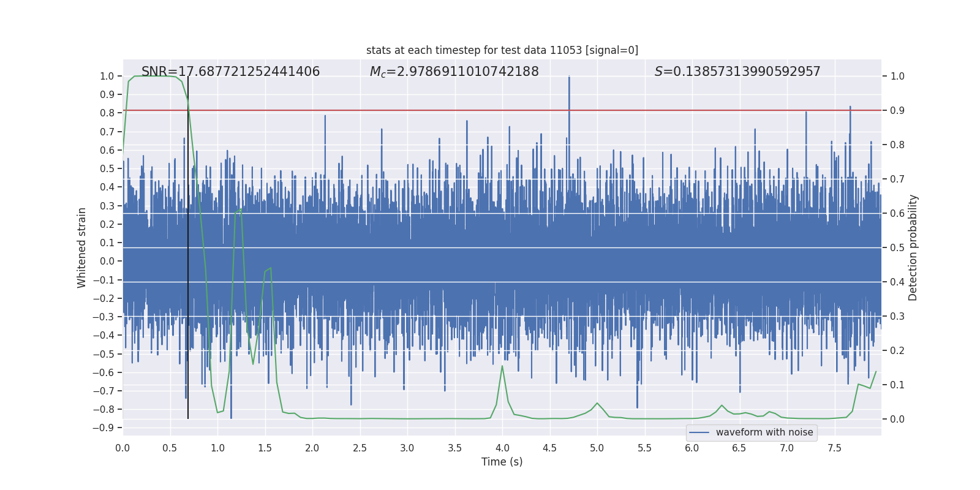The image size is (980, 490).
Task: Click the x-axis tick label 0.0
Action: click(123, 448)
